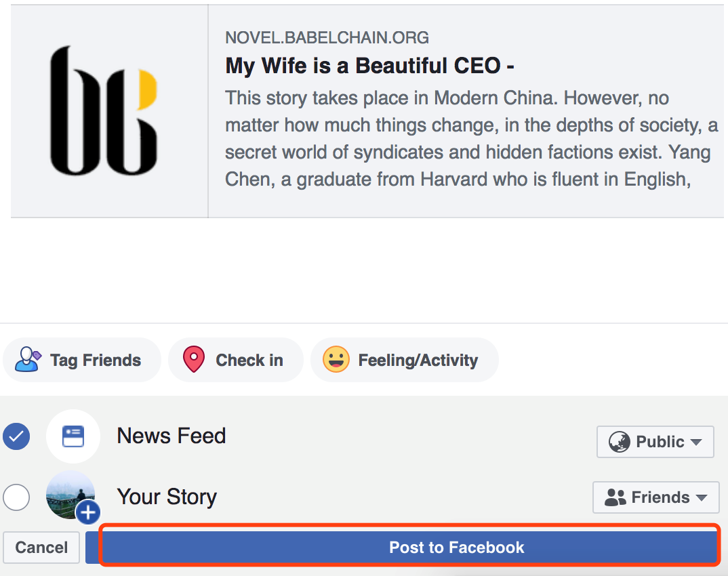Enable sharing to Your Story

pos(16,498)
